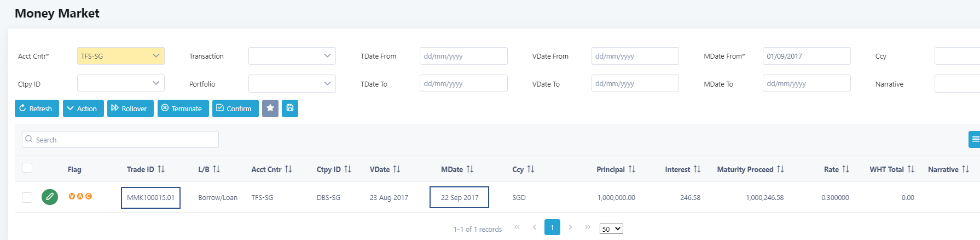980x240 pixels.
Task: Click the Rollover button
Action: pos(130,108)
